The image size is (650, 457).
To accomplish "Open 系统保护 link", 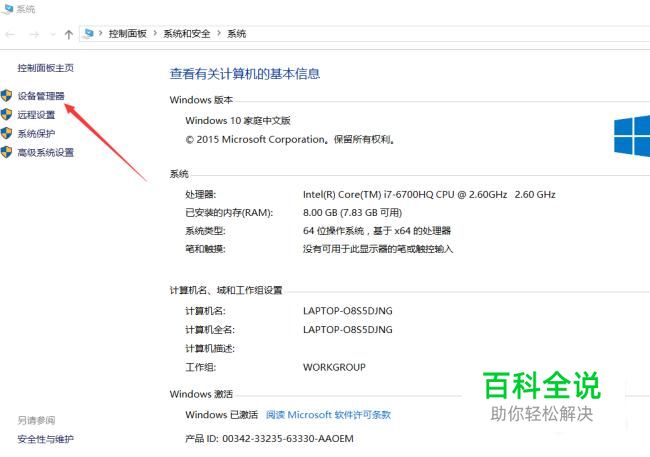I will (36, 134).
